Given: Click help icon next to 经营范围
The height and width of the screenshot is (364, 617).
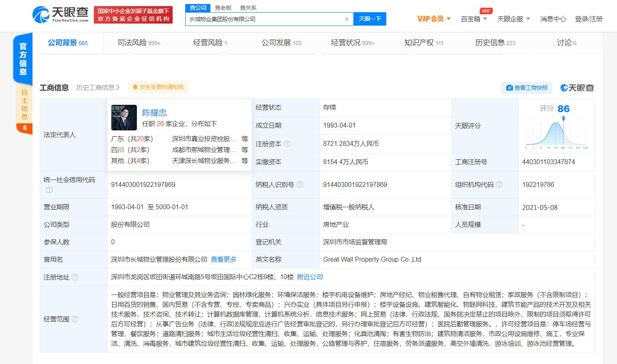Looking at the screenshot, I should tap(75, 319).
